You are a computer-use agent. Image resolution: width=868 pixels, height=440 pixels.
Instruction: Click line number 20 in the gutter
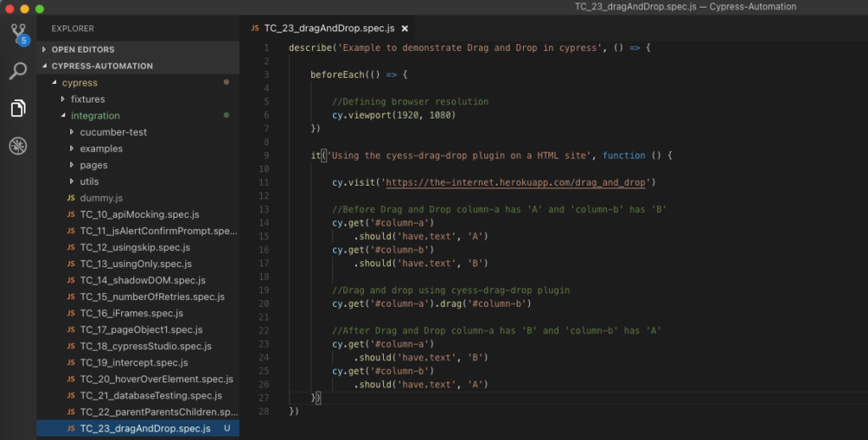point(264,304)
